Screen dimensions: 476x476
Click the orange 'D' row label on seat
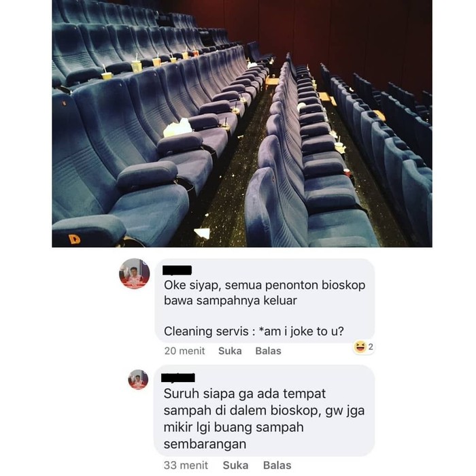click(74, 239)
